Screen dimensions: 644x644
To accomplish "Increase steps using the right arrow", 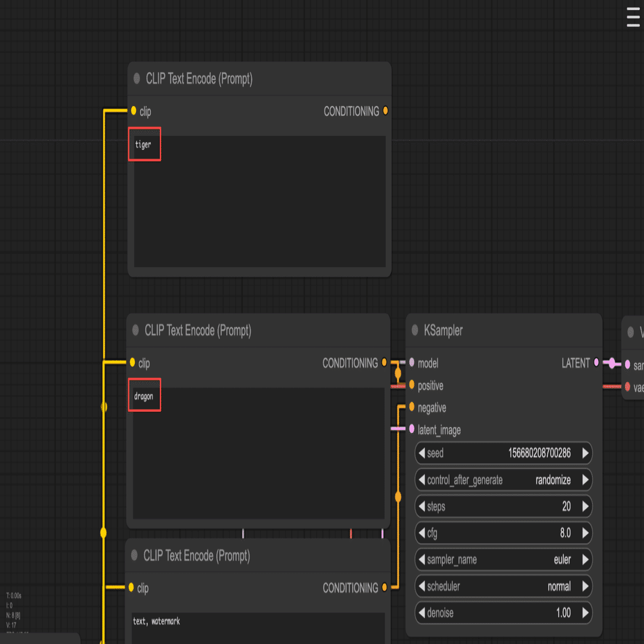I will point(586,506).
